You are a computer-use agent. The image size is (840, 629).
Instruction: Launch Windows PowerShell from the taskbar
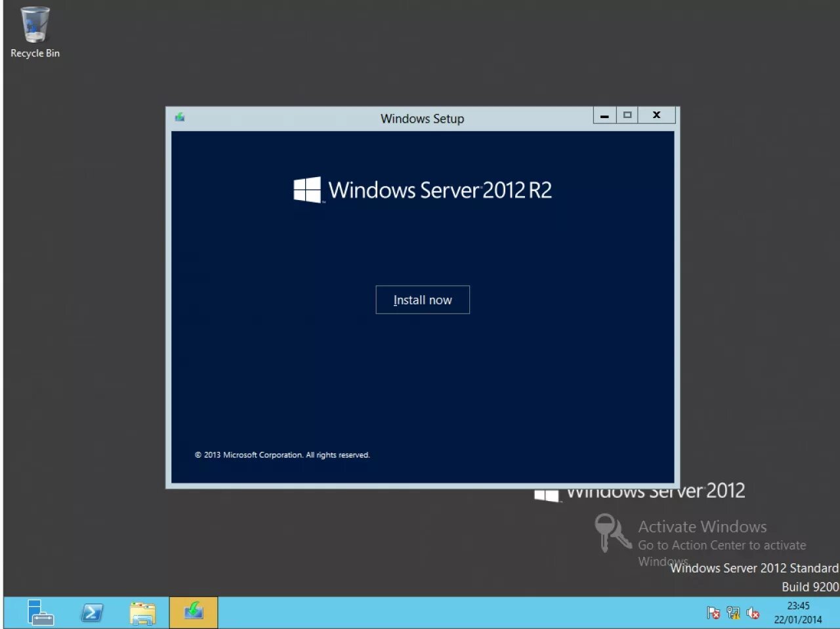(92, 613)
